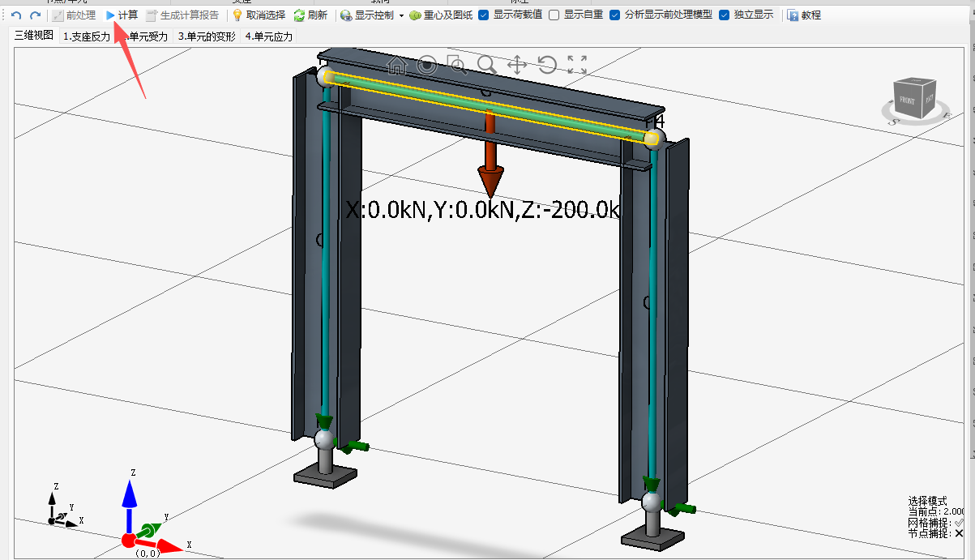
Task: Switch to 单元受力 tab
Action: (148, 36)
